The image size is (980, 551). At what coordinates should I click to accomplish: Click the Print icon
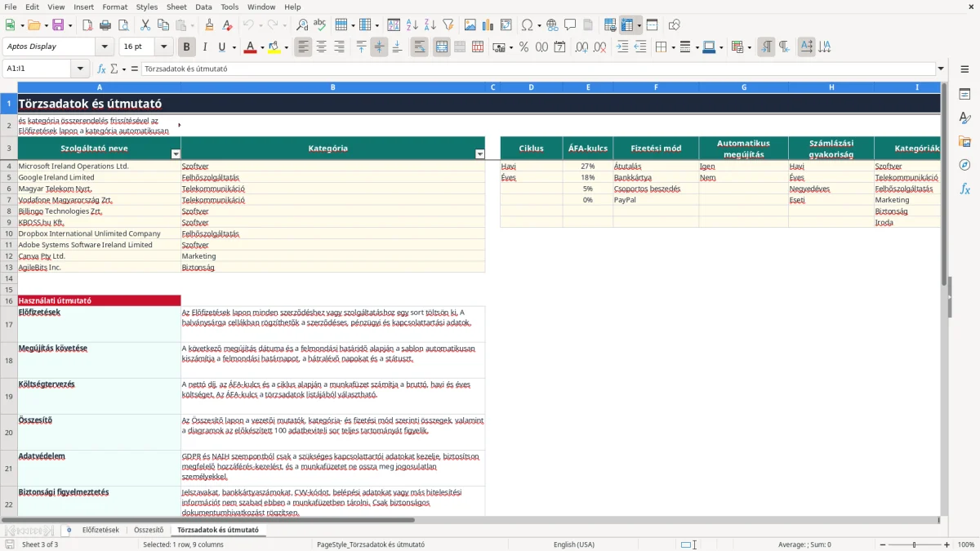pos(105,25)
